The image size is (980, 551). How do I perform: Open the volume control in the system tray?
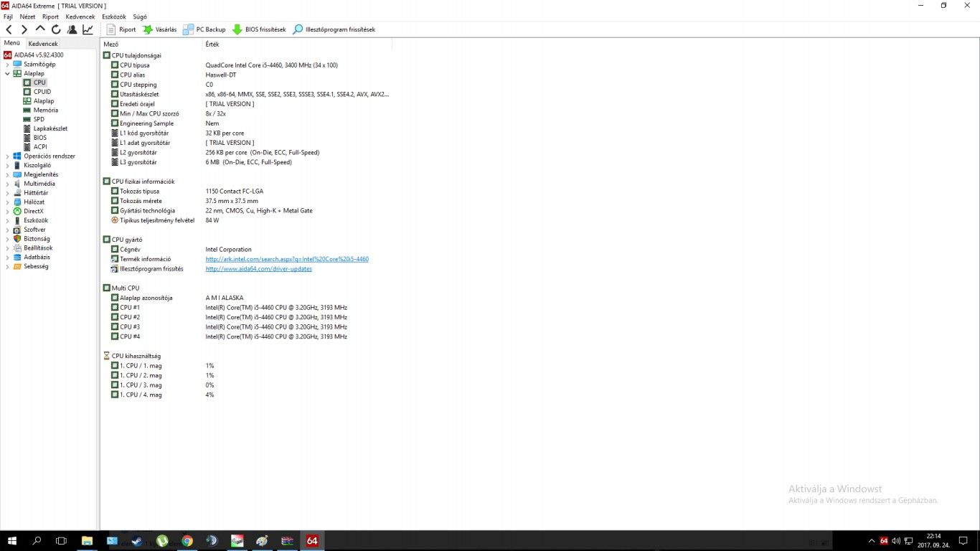[x=895, y=541]
